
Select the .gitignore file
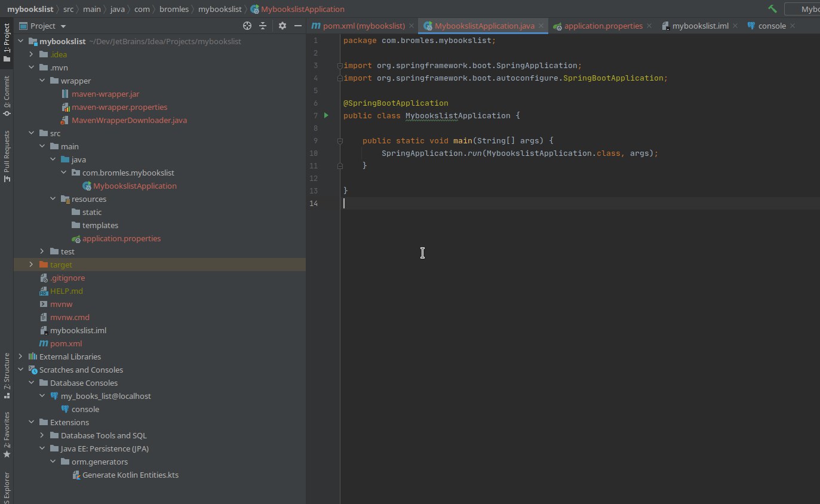(67, 278)
